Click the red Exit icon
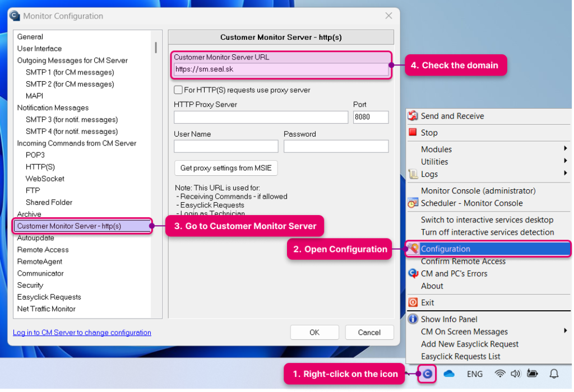574x392 pixels. tap(413, 302)
